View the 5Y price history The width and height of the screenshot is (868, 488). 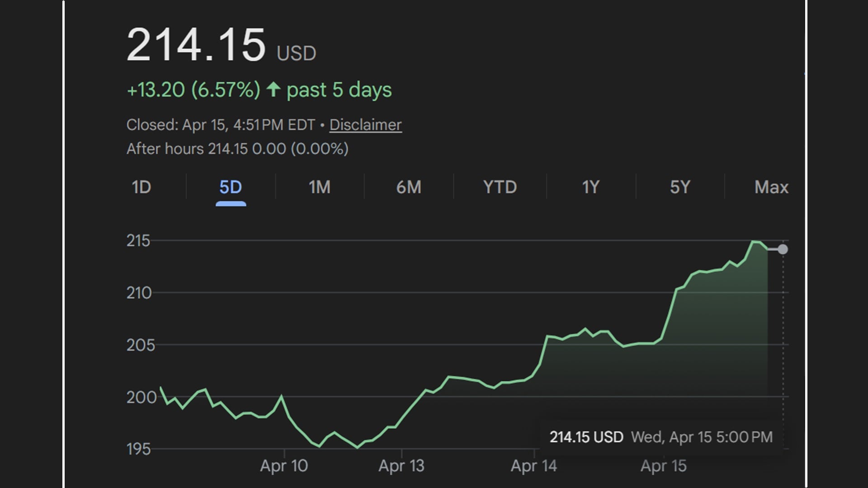680,187
